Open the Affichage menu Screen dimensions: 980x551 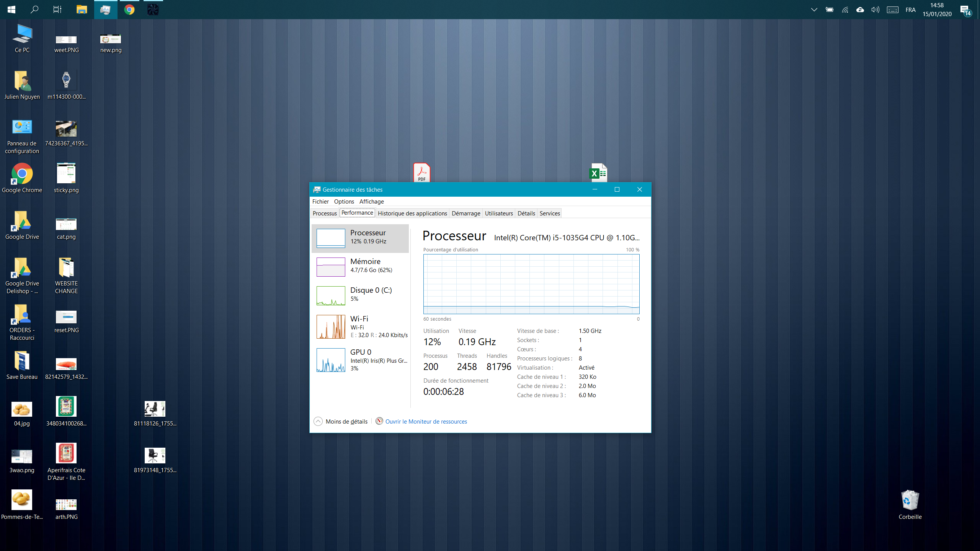(x=371, y=201)
